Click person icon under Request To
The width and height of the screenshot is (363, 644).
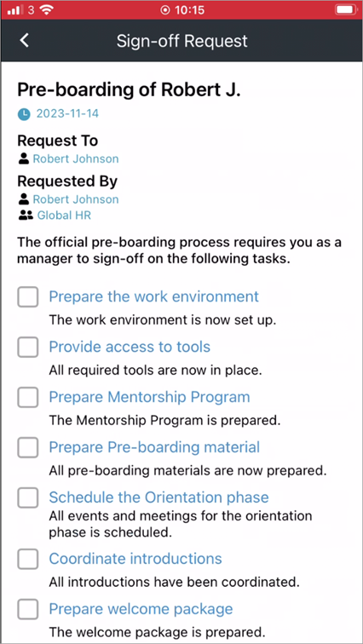tap(24, 158)
